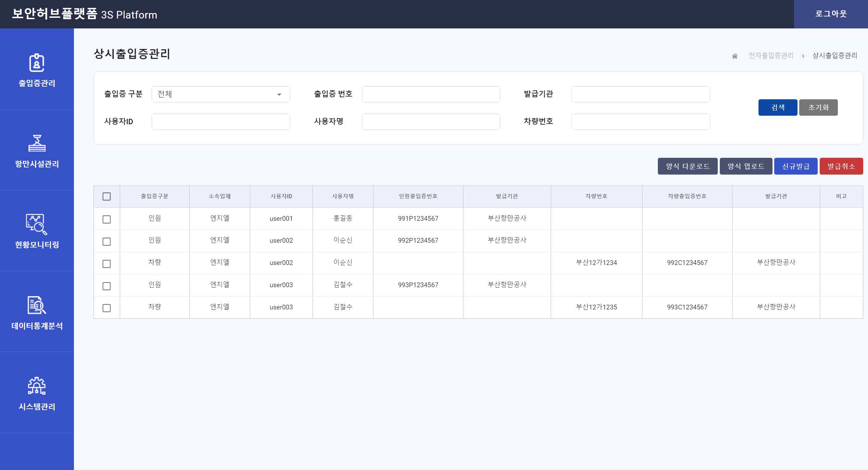Click the 로그아웃 button

pos(831,14)
